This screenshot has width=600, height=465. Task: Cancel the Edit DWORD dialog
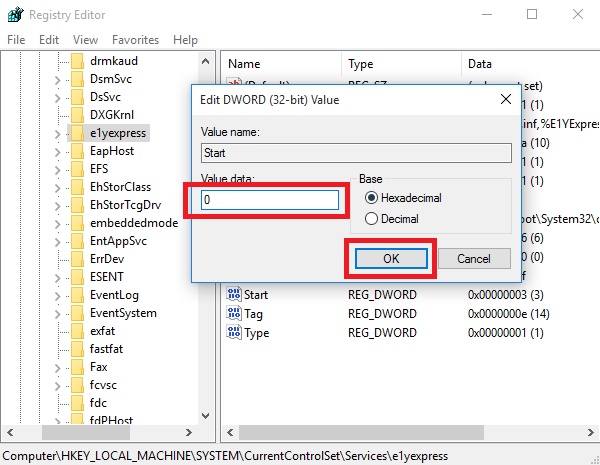(x=474, y=259)
